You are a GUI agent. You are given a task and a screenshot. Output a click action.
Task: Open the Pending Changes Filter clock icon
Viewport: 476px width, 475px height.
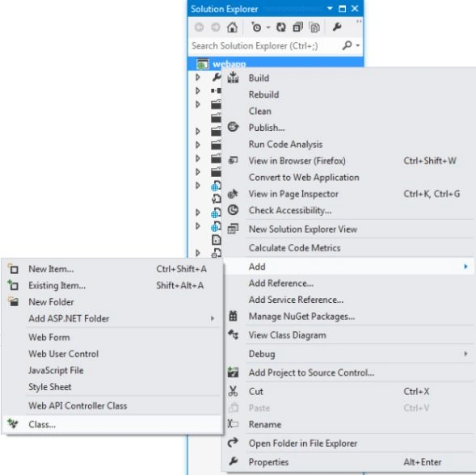(256, 27)
